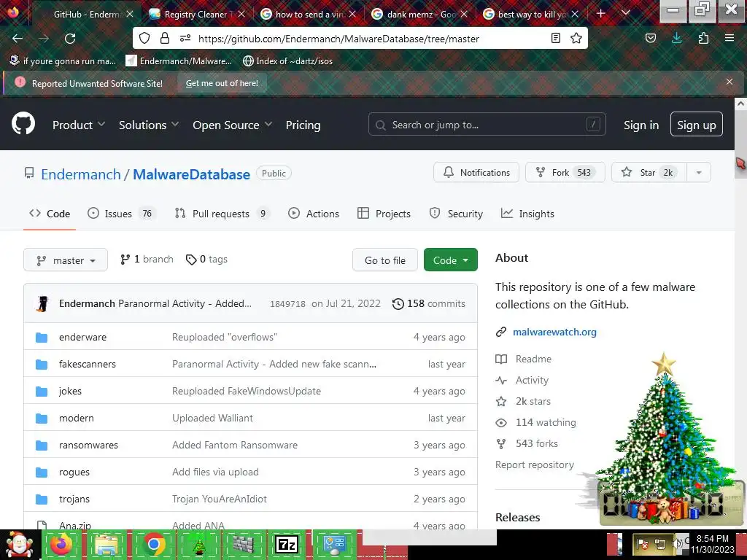Click the Notifications button
The image size is (747, 560).
(x=476, y=172)
